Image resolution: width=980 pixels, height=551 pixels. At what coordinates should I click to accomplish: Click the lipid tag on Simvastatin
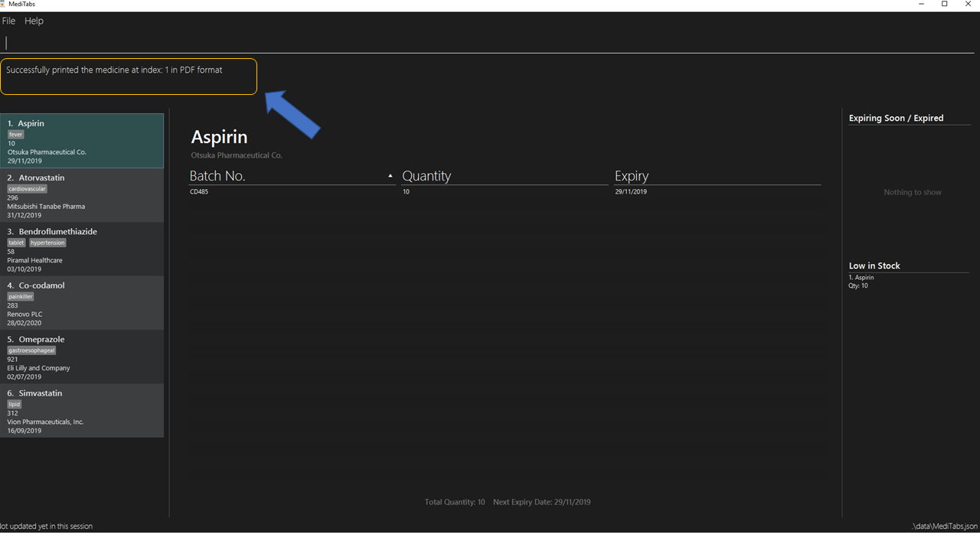click(15, 404)
